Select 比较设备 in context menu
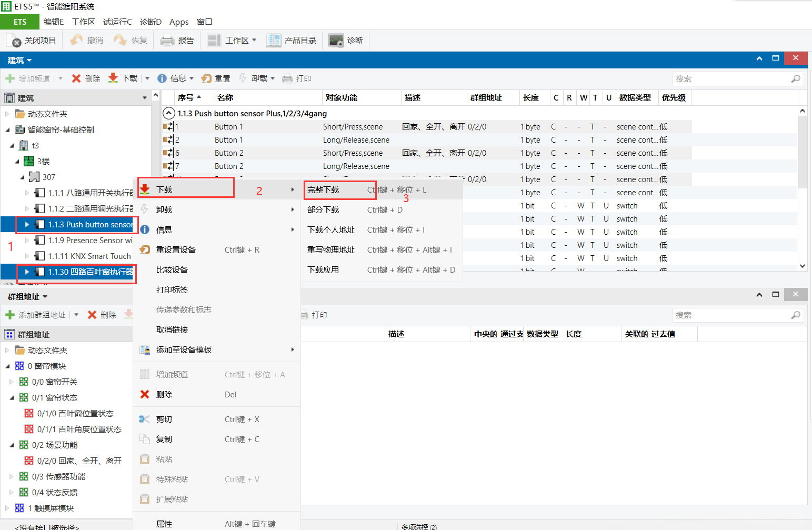 pyautogui.click(x=217, y=269)
